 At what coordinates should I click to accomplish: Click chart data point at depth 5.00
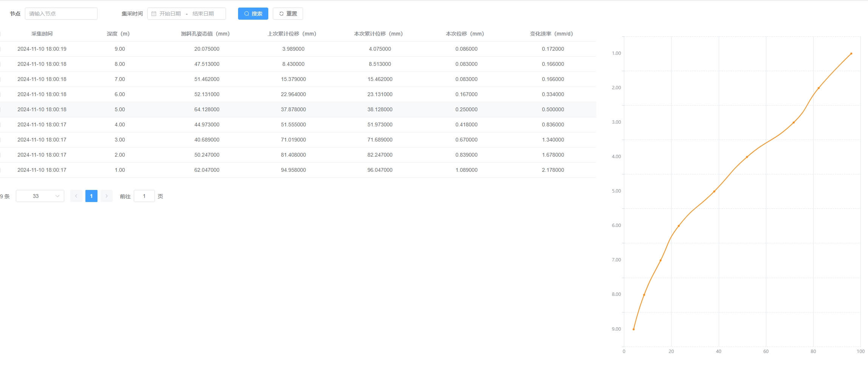coord(714,191)
